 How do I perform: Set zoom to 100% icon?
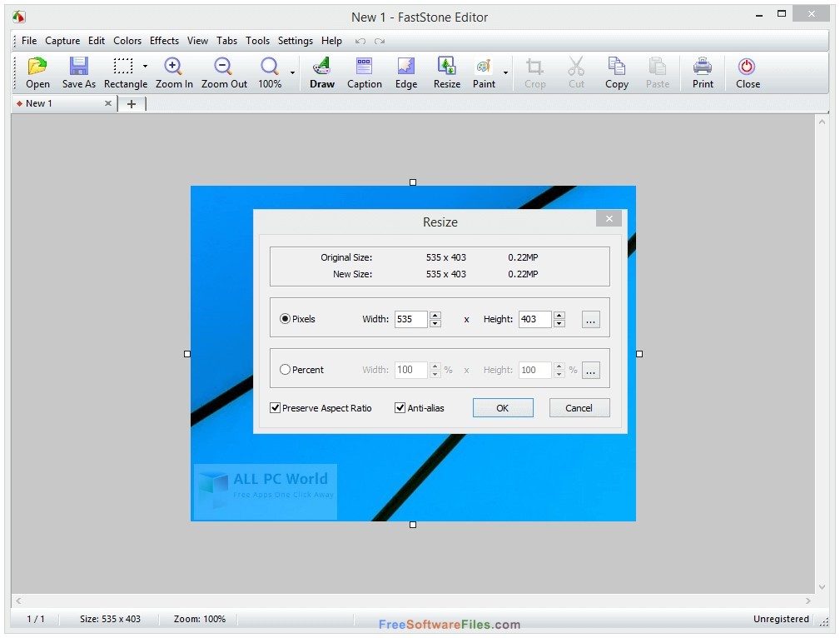270,66
